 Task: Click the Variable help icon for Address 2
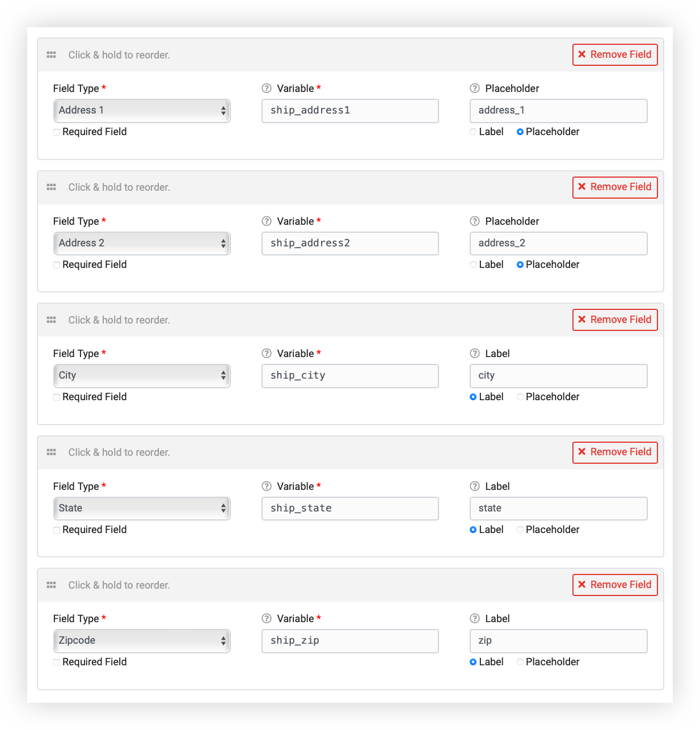[266, 221]
